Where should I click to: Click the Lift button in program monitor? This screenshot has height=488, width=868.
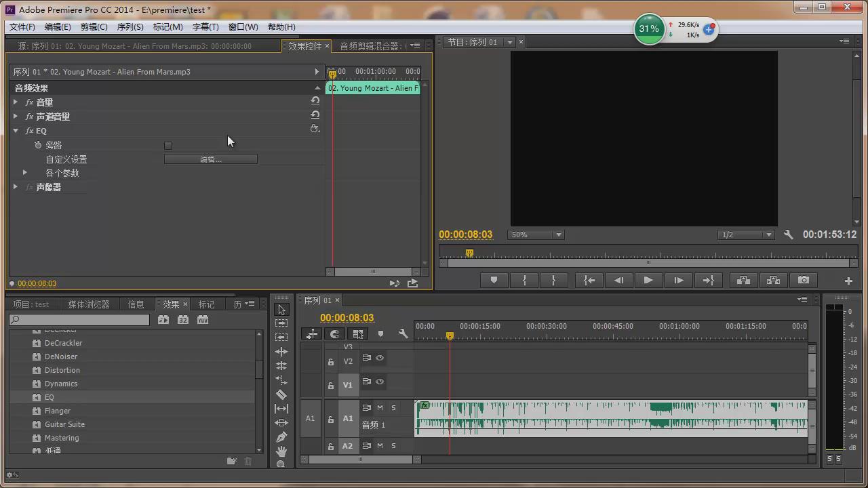tap(744, 280)
